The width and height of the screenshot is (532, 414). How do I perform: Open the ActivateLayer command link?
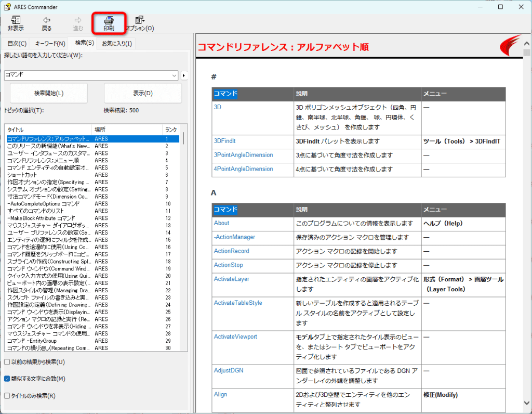coord(231,279)
